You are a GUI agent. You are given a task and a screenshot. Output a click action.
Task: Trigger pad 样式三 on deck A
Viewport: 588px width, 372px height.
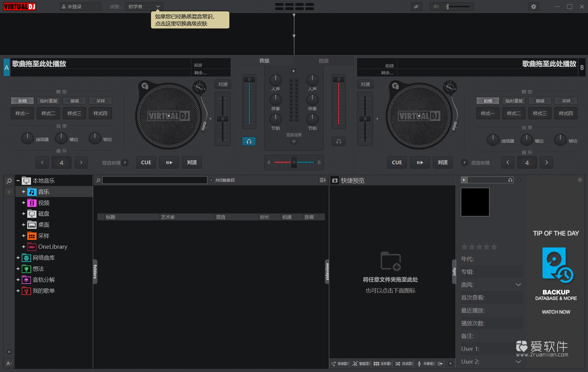click(74, 113)
